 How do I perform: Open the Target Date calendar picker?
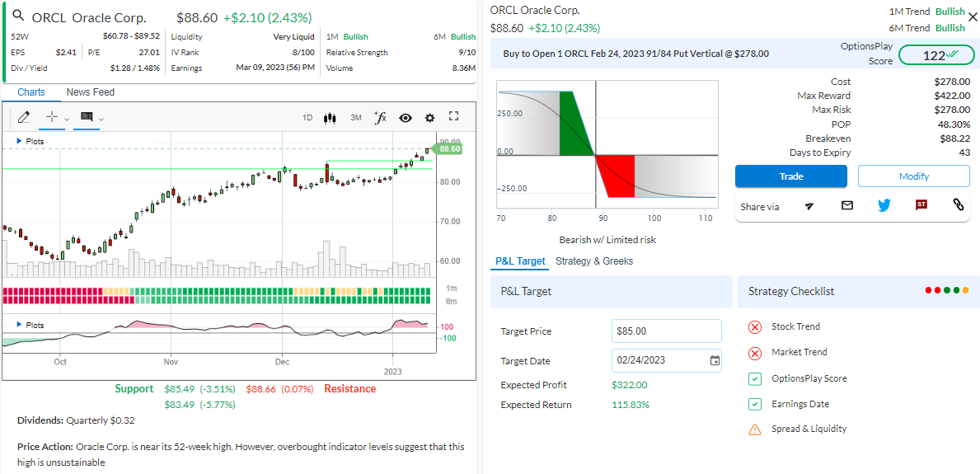[715, 361]
